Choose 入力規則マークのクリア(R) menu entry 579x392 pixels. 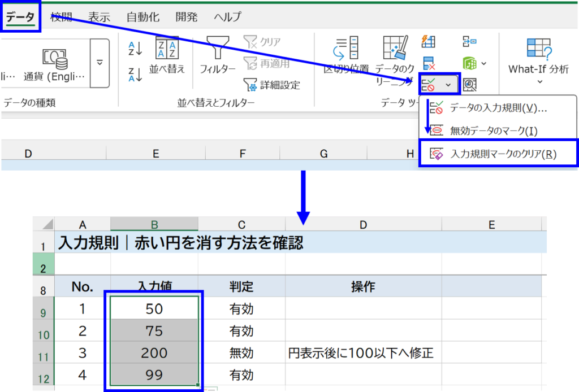pyautogui.click(x=498, y=154)
